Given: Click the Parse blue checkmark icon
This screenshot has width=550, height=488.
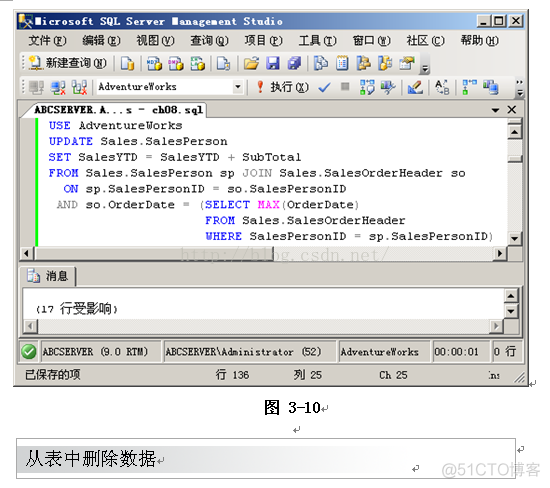Looking at the screenshot, I should 324,87.
